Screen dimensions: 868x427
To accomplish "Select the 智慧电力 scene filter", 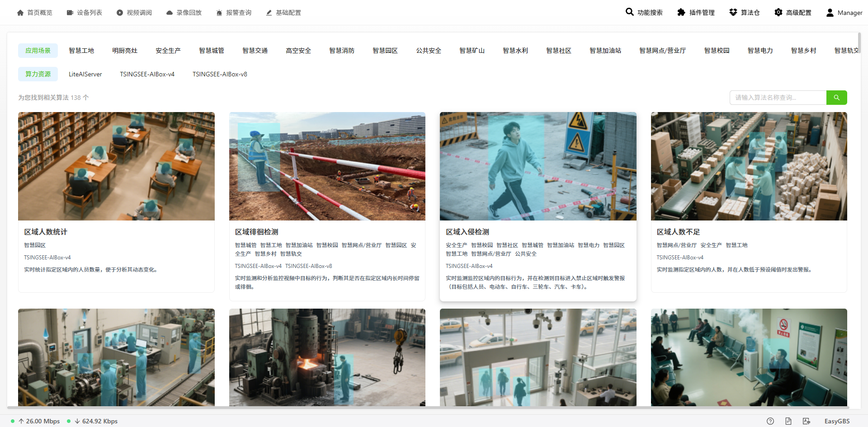I will [760, 51].
